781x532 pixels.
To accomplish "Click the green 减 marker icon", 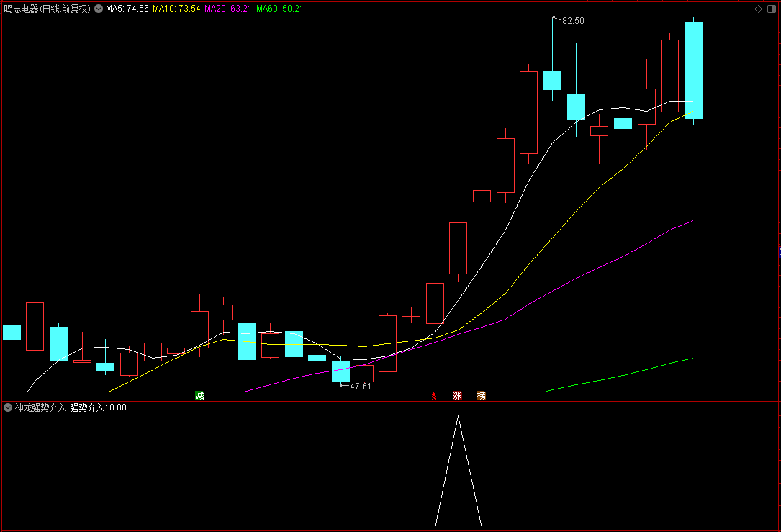I will tap(199, 395).
